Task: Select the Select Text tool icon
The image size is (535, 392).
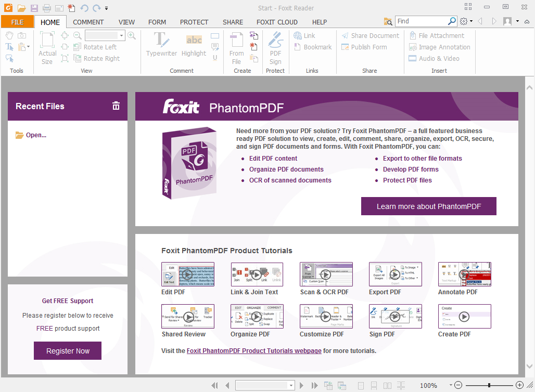Action: point(9,47)
